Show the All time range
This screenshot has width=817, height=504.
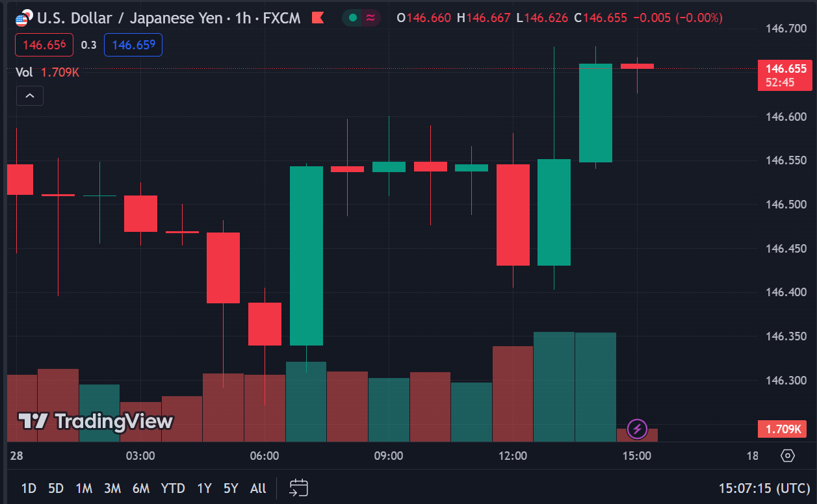[x=258, y=488]
